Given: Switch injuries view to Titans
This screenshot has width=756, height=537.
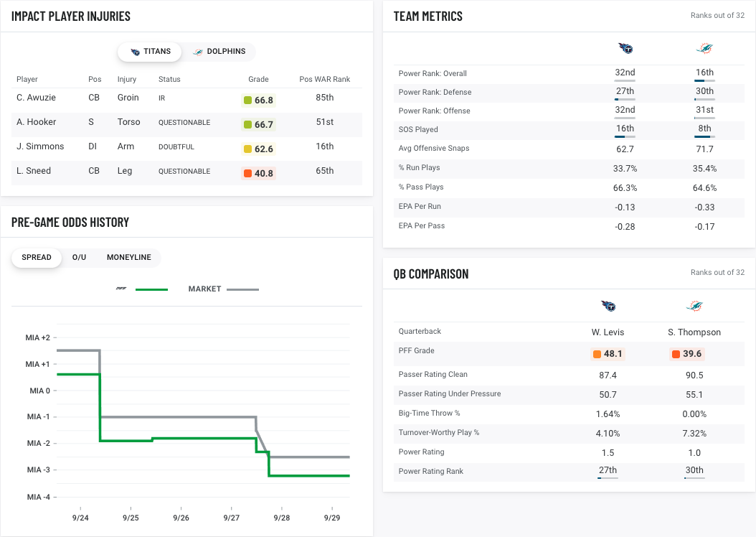Looking at the screenshot, I should tap(151, 52).
